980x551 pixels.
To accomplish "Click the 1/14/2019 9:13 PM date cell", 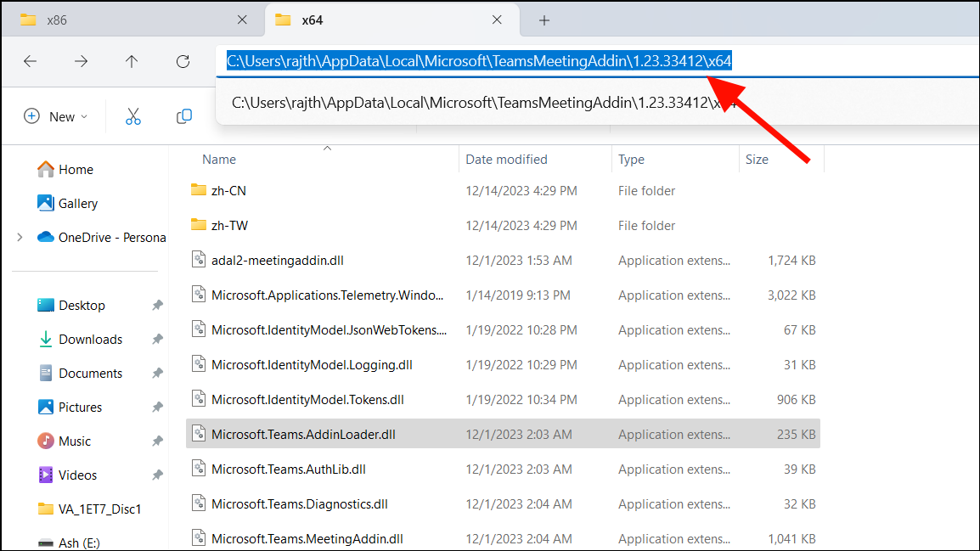I will point(518,295).
